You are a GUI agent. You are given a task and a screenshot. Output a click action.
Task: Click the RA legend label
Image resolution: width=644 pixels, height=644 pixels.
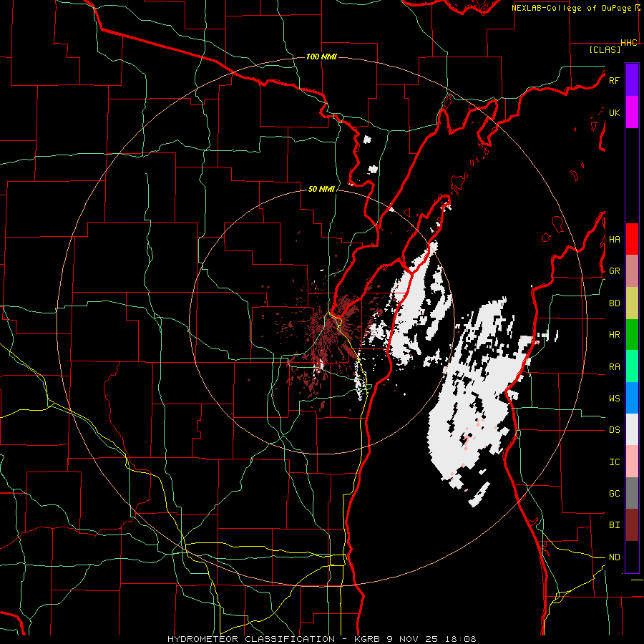(614, 367)
